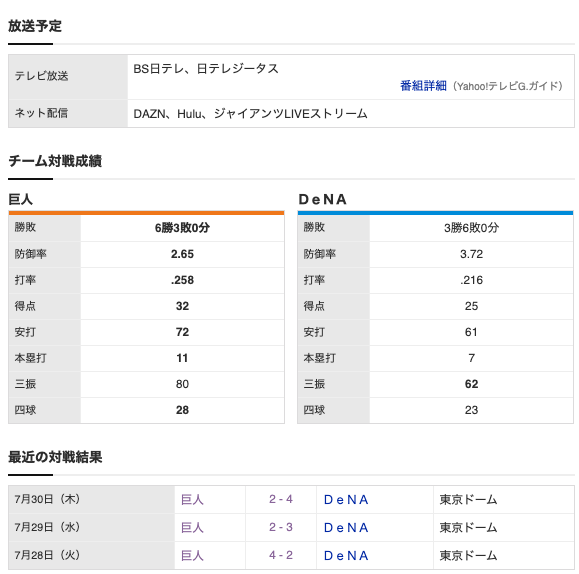Screen dimensions: 579x574
Task: Select DeNA 得点 value 25
Action: [x=472, y=306]
